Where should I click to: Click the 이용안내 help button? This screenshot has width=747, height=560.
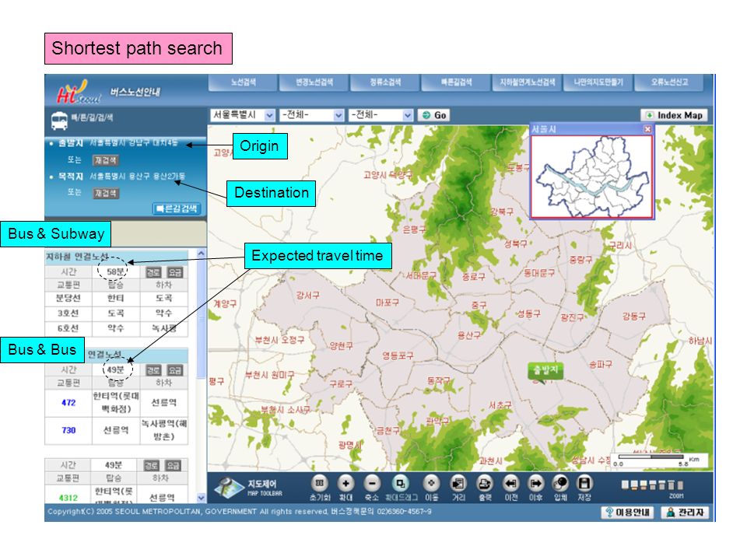click(627, 513)
